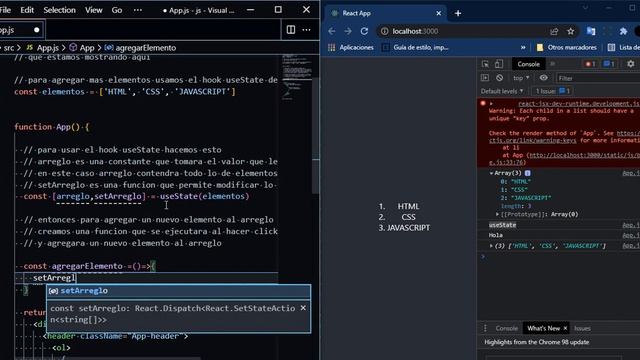Screen dimensions: 640x360
Task: Collapse the Array(3) console entry
Action: coord(491,173)
